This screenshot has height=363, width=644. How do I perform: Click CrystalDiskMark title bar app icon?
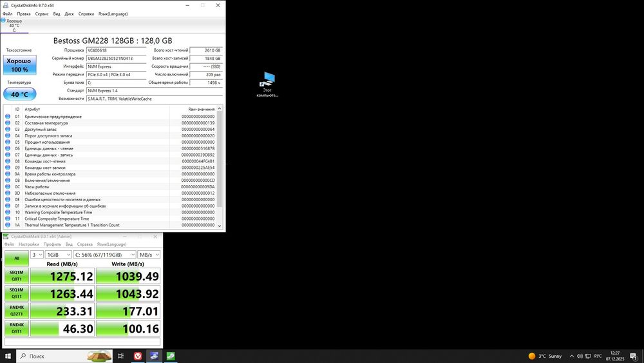tap(6, 237)
